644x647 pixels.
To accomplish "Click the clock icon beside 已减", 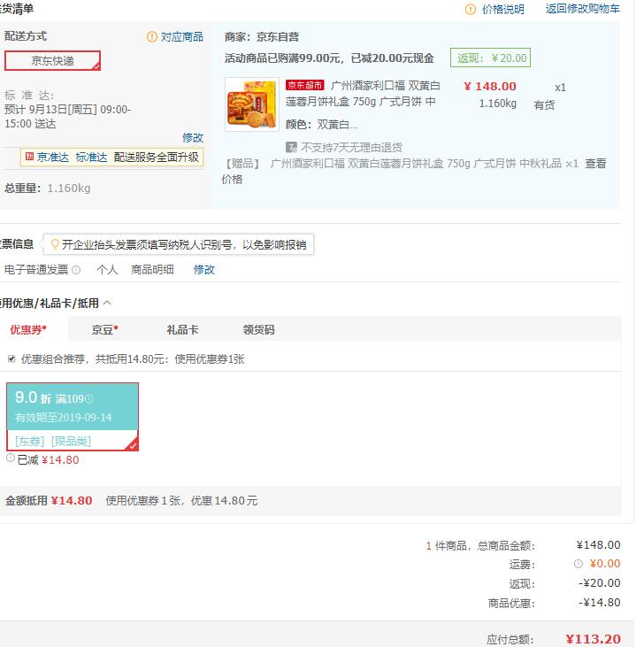I will coord(11,458).
